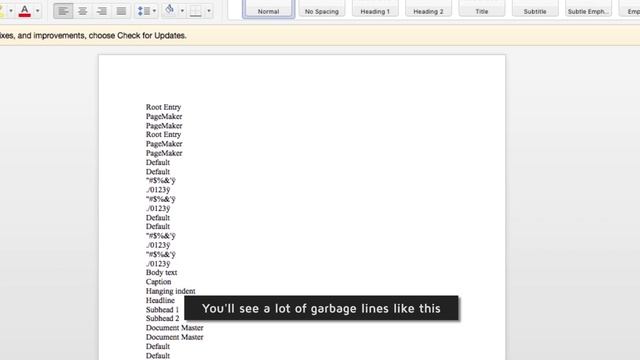Apply borders to the paragraph
The height and width of the screenshot is (360, 640).
point(196,11)
